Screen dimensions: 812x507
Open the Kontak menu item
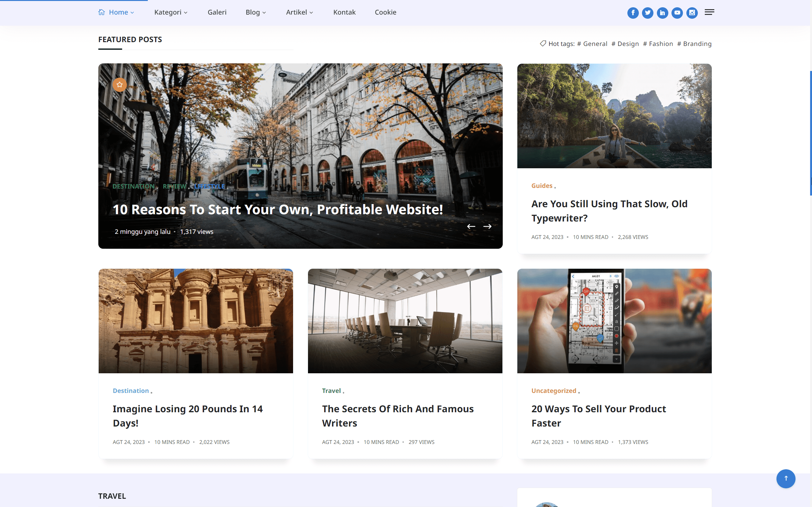tap(344, 12)
